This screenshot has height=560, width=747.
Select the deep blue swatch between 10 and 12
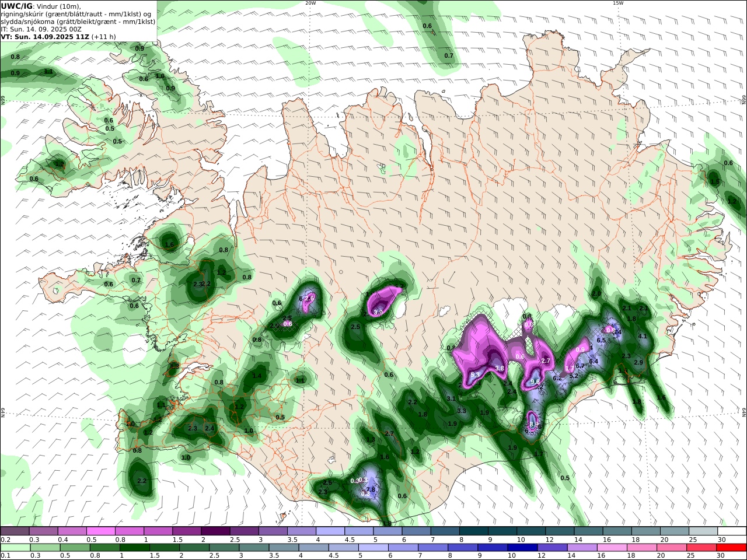point(521,548)
